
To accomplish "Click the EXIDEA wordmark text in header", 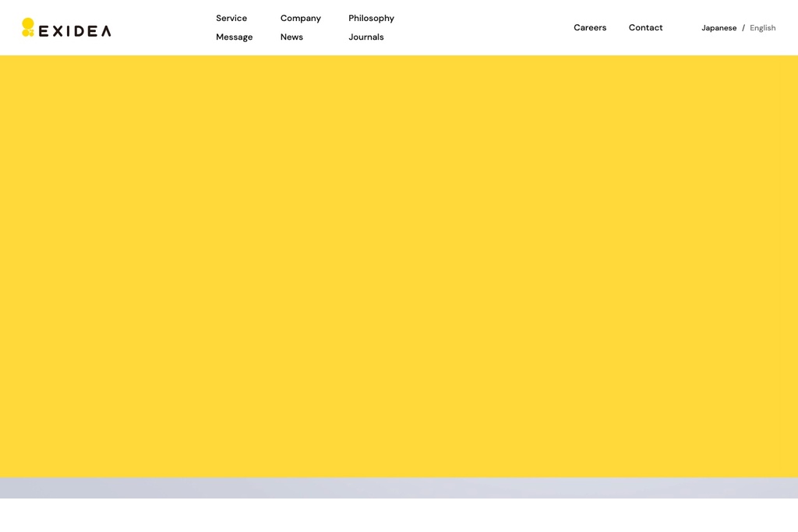I will click(75, 31).
